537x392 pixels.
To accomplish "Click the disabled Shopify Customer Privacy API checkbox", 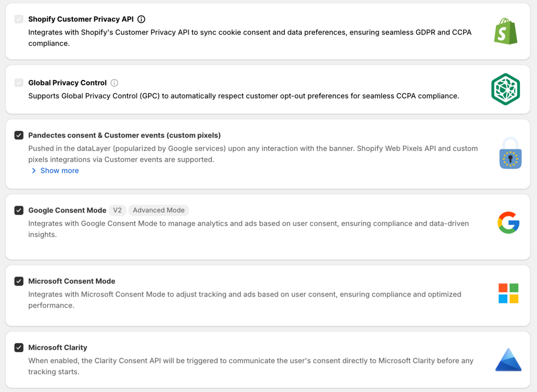I will 19,19.
